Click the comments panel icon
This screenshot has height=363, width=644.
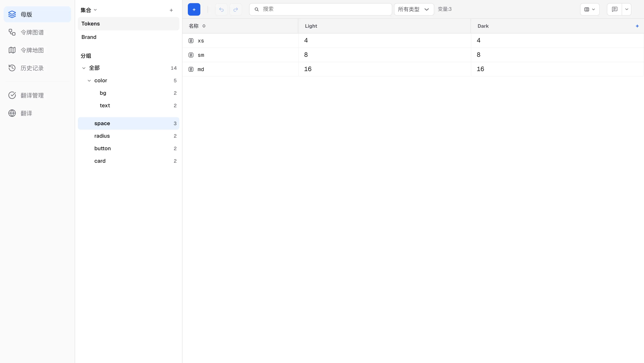click(614, 9)
